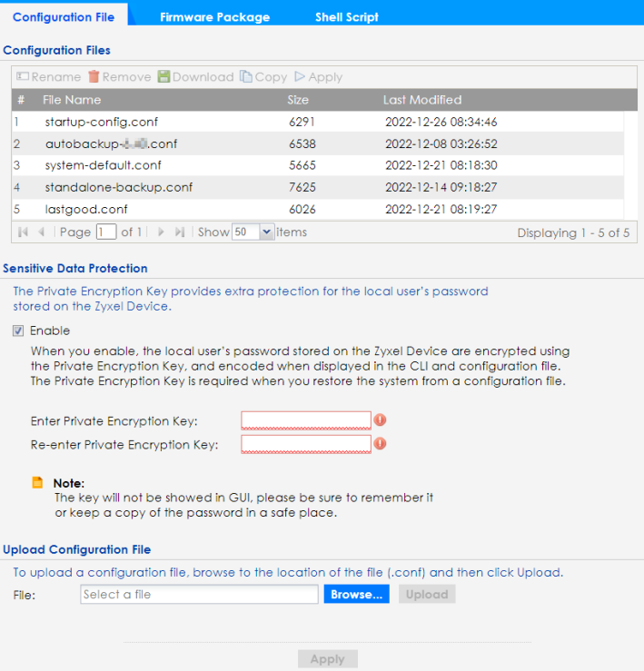This screenshot has height=671, width=644.
Task: Open the Show items per page dropdown
Action: coord(266,232)
